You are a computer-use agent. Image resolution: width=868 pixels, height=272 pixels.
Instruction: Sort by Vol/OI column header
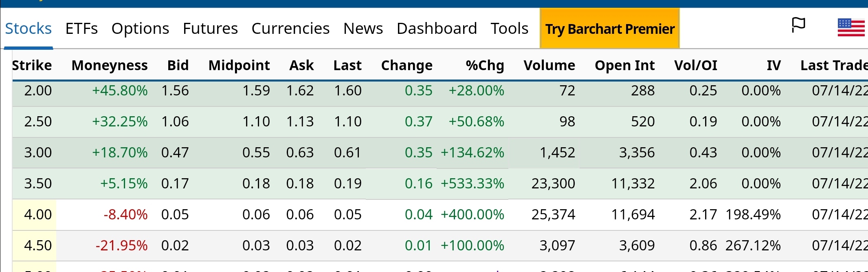(695, 65)
